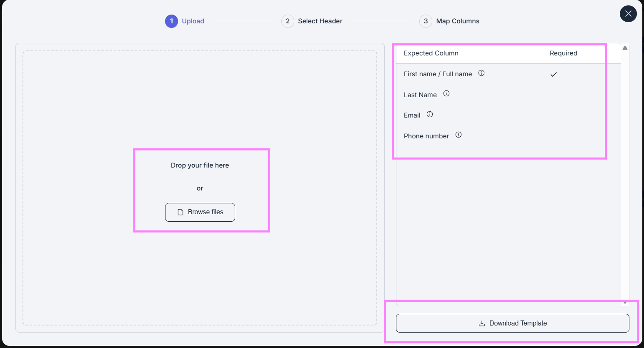Image resolution: width=644 pixels, height=348 pixels.
Task: Click the info icon beside Last Name
Action: [446, 93]
